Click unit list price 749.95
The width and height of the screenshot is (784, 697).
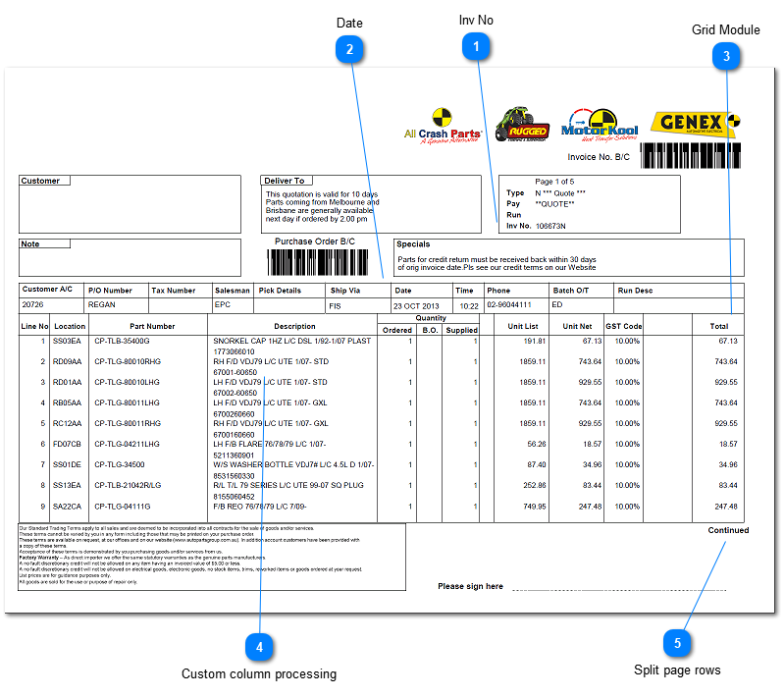[535, 507]
